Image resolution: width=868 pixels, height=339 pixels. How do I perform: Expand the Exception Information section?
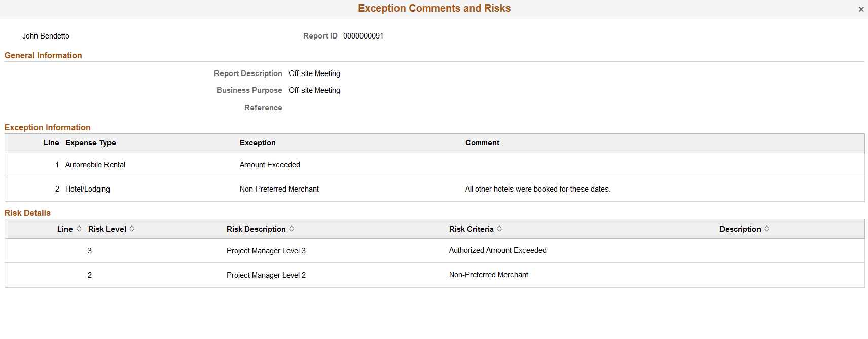[47, 127]
